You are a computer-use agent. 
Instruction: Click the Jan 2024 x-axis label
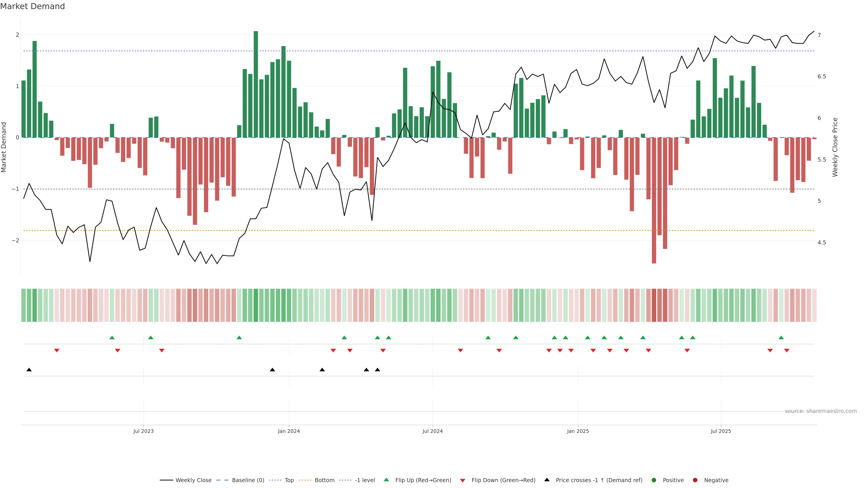tap(289, 431)
